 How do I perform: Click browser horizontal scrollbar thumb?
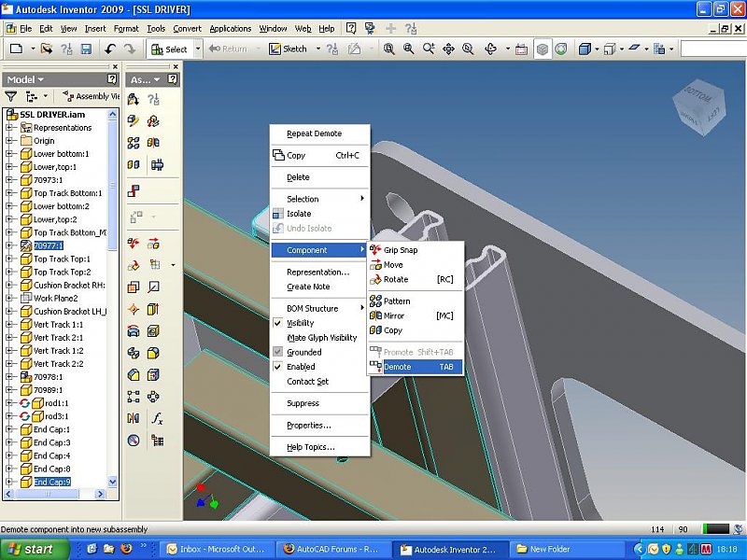pyautogui.click(x=48, y=494)
